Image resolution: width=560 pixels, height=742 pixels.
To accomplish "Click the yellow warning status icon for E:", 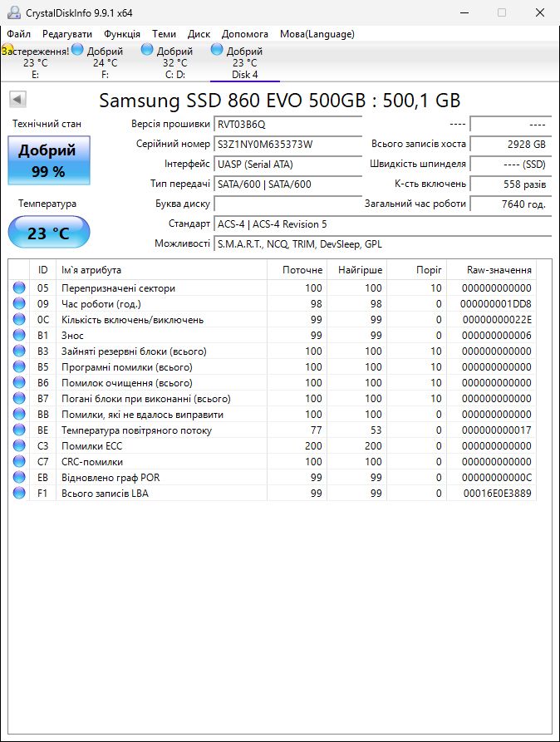I will click(x=7, y=49).
